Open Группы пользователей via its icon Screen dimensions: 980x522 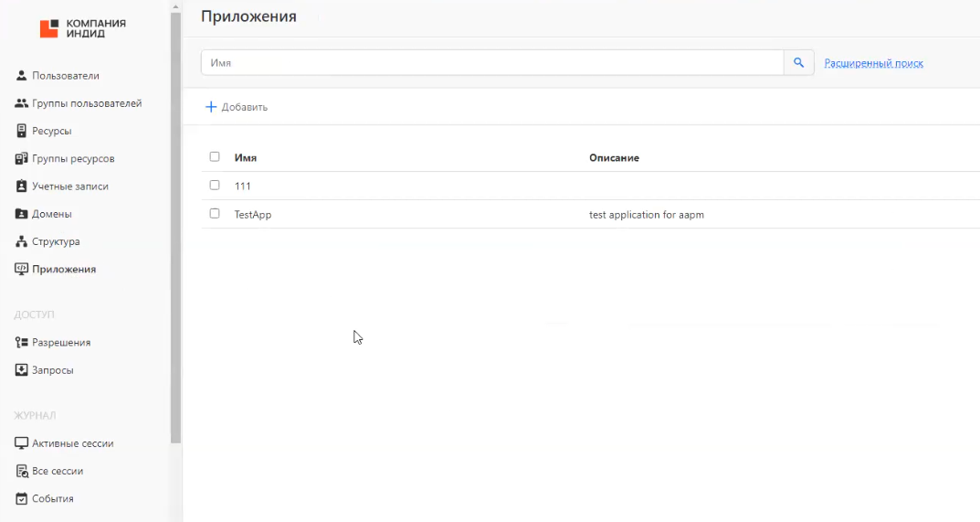(22, 103)
